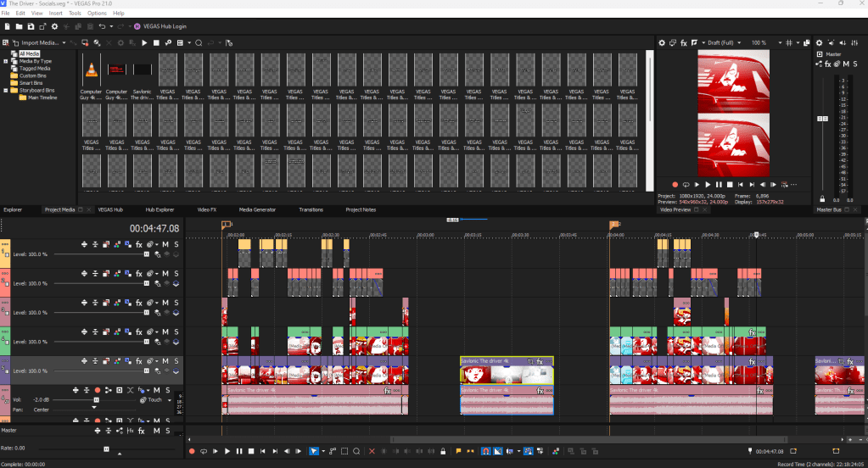Click Track FX on track 1
The image size is (868, 468).
139,244
